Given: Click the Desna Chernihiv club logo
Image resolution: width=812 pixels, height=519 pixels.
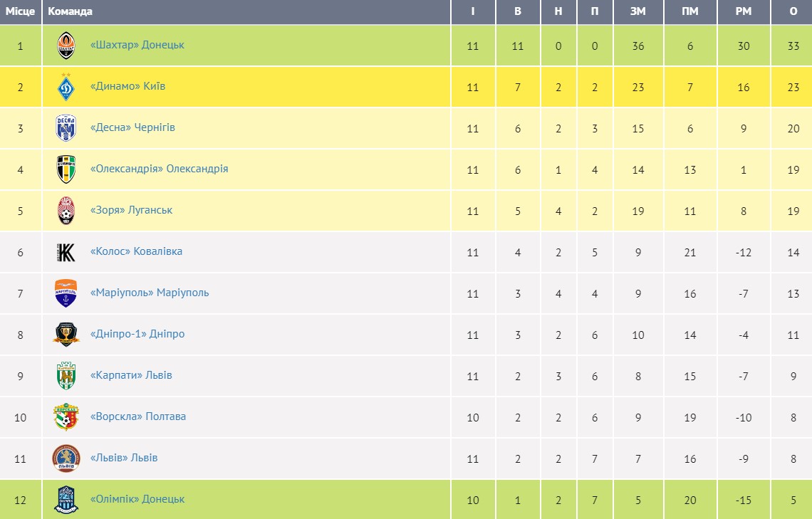Looking at the screenshot, I should tap(66, 128).
